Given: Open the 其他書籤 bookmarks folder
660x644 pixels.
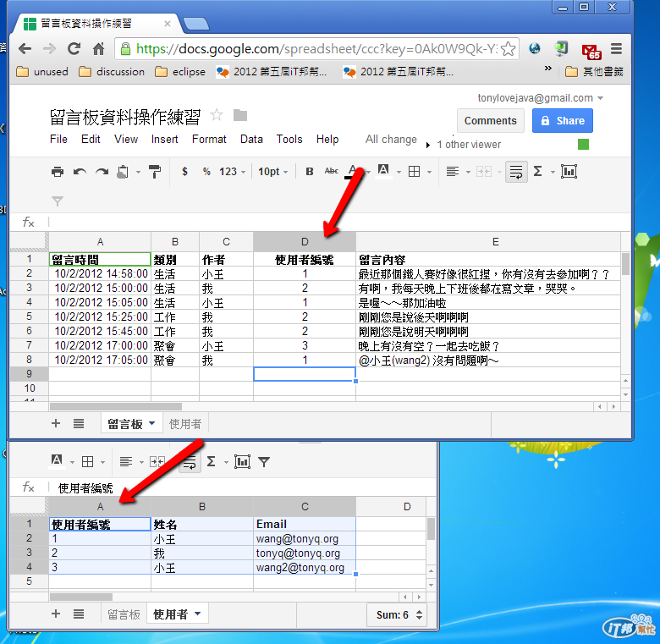Looking at the screenshot, I should coord(594,72).
